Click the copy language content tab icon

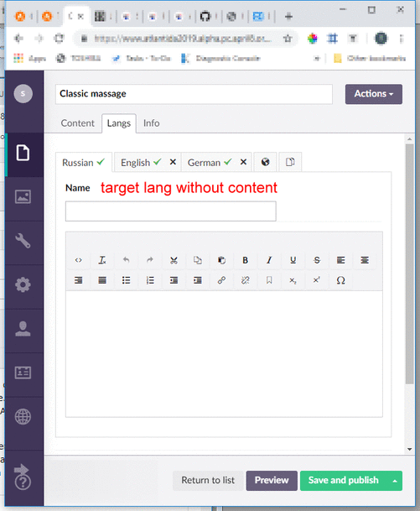[290, 162]
